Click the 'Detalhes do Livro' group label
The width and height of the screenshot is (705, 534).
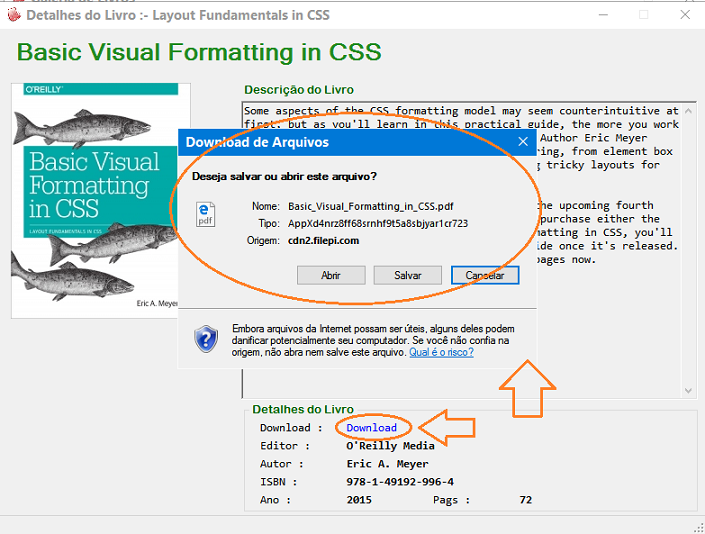pos(303,409)
